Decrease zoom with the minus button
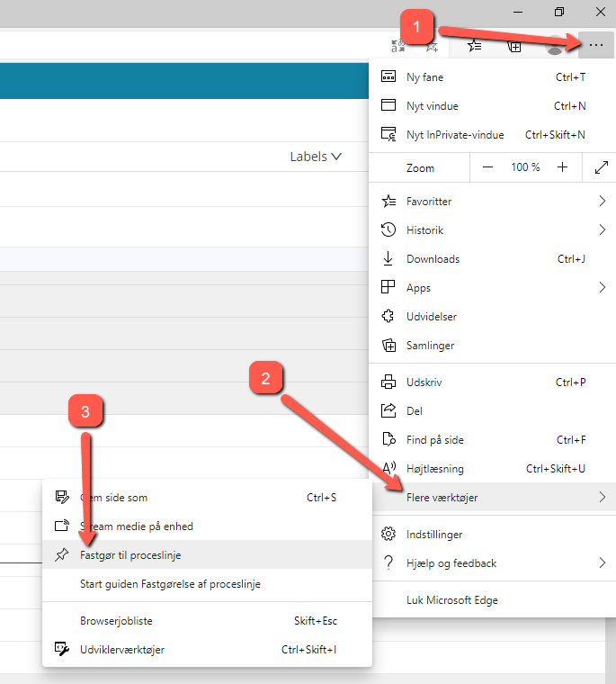 coord(487,167)
